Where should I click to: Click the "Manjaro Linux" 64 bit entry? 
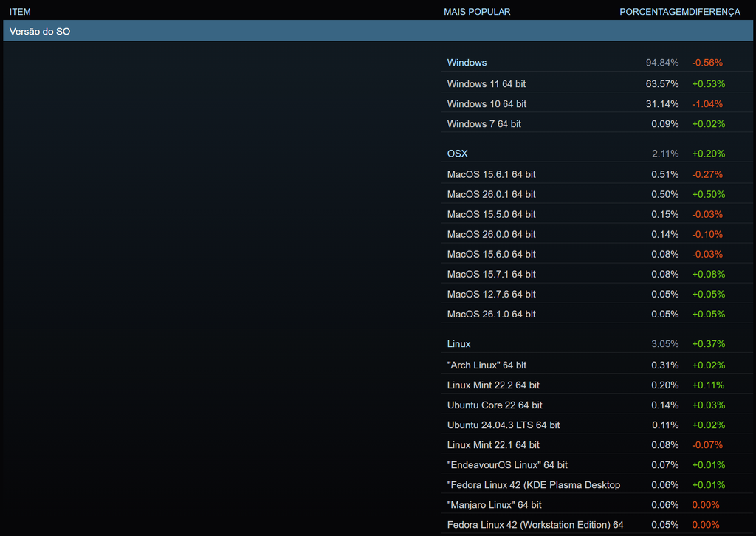click(494, 505)
